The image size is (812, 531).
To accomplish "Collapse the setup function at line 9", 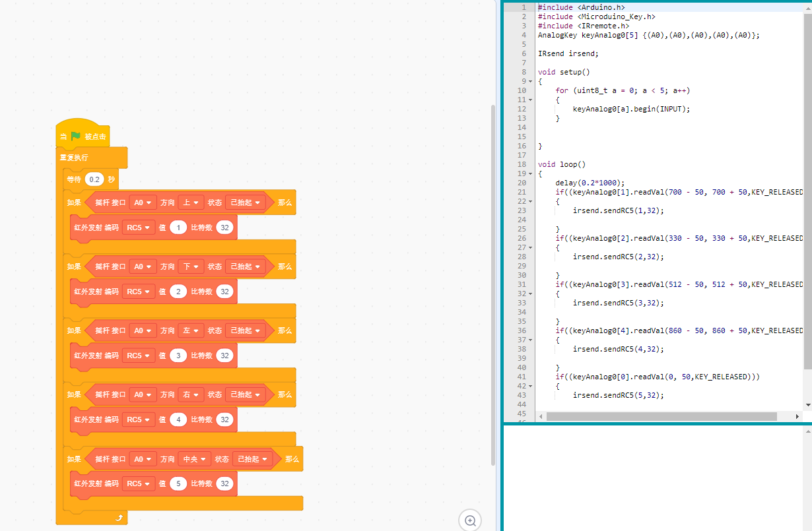I will [530, 81].
